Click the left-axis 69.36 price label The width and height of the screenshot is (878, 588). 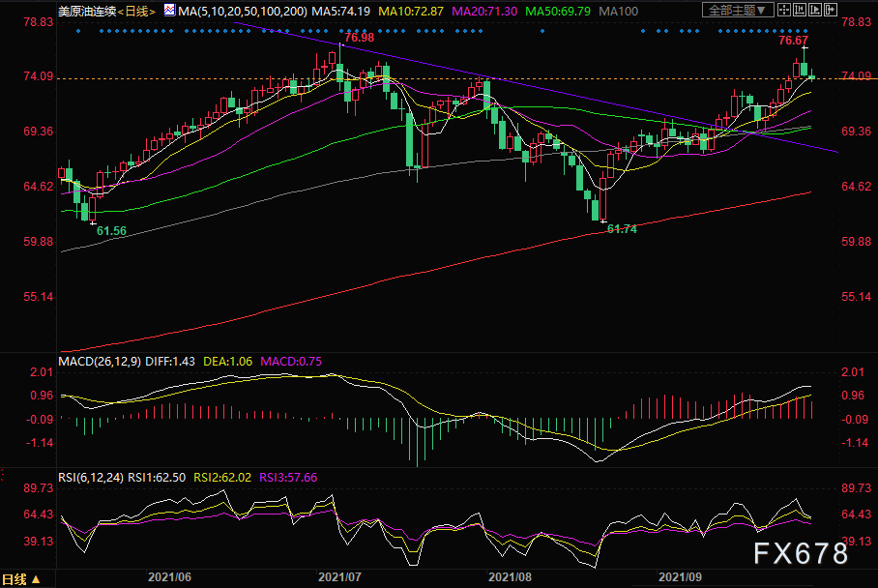coord(39,132)
